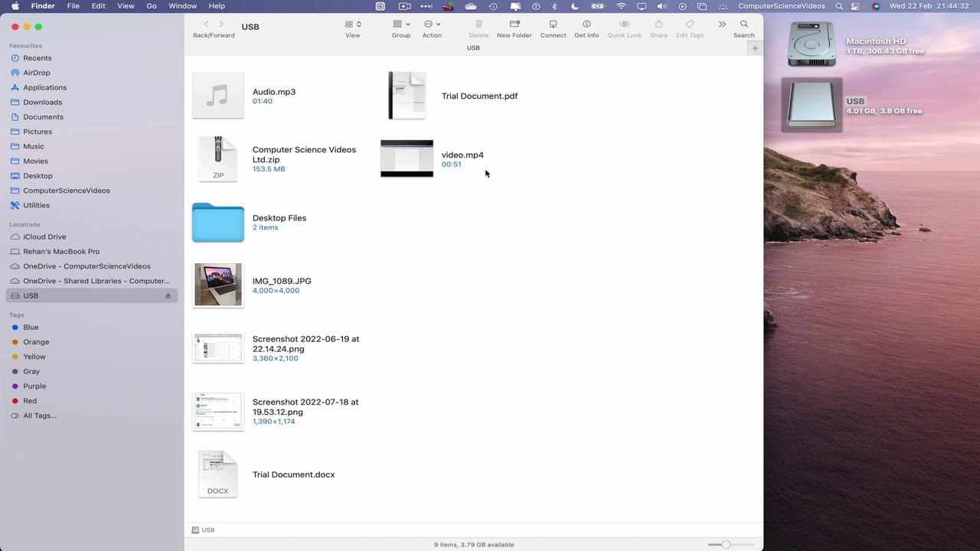Filter by the Red tag

pos(91,401)
